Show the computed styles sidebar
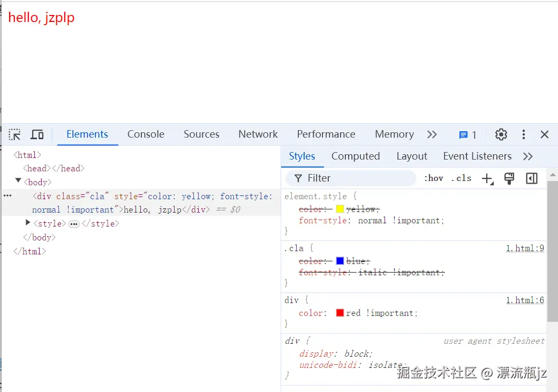Screen dimensions: 558x392 pos(531,178)
